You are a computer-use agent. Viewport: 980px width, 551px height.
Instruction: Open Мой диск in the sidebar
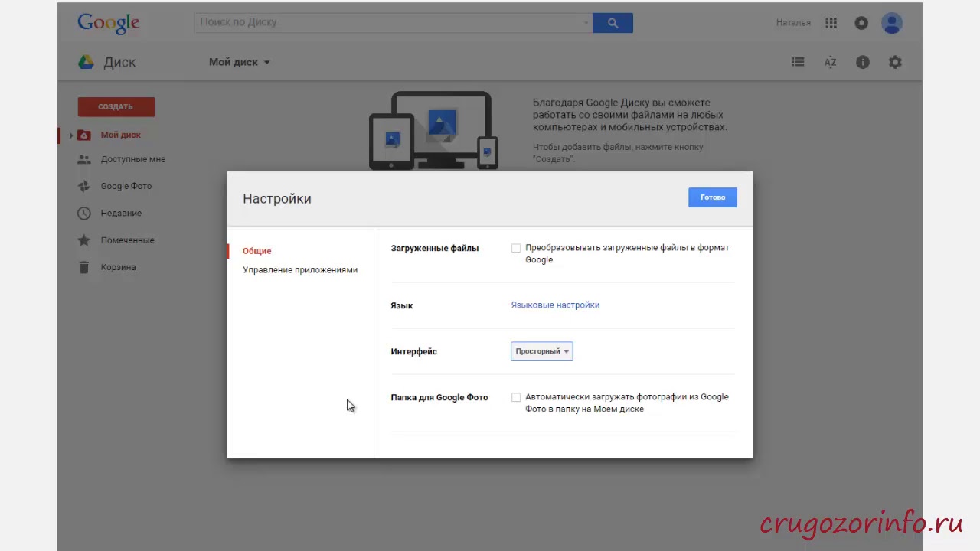tap(121, 135)
